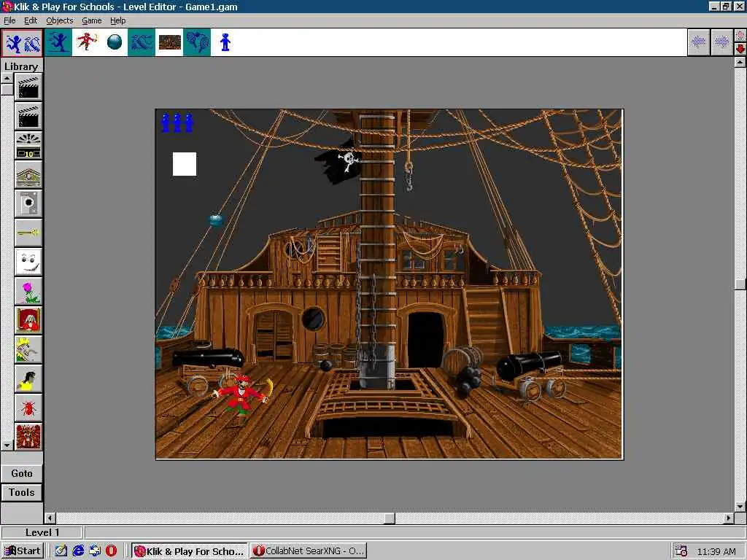
Task: Click the level objects toggle button at top-left
Action: [22, 43]
